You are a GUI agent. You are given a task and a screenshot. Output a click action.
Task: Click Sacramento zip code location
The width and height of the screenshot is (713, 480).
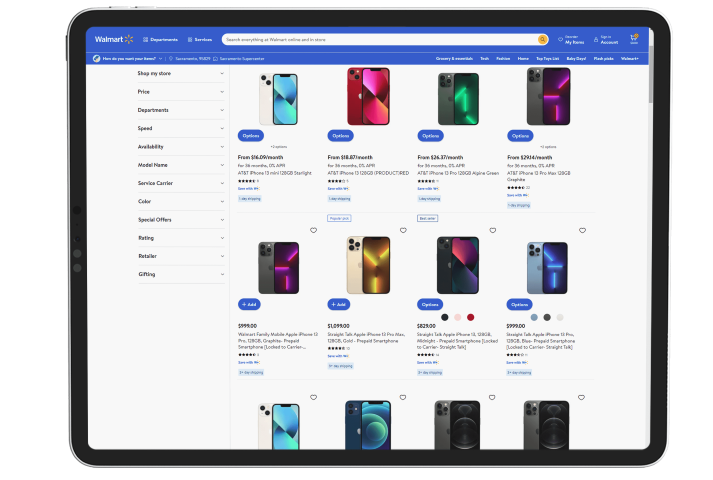coord(190,59)
